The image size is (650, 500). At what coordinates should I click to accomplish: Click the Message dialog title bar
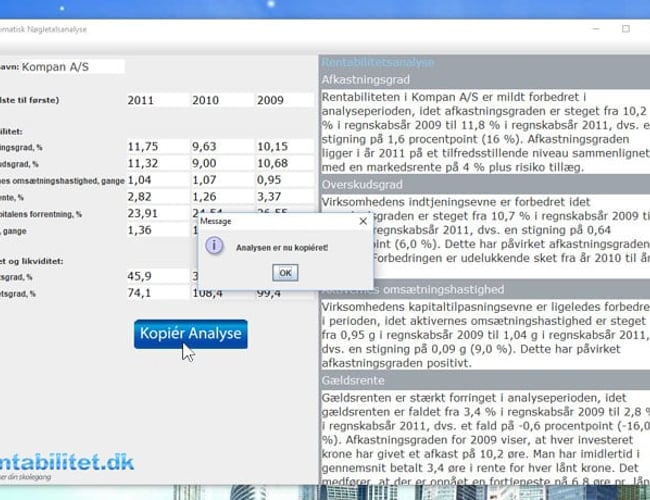(x=284, y=221)
